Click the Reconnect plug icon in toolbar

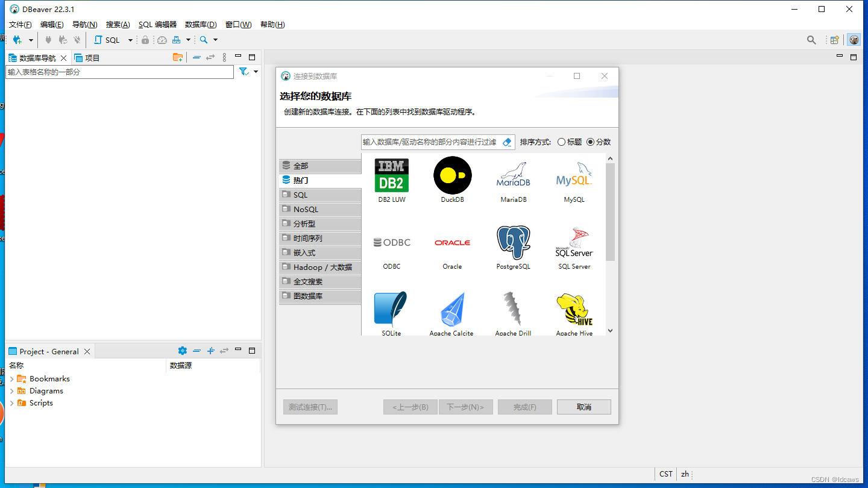(x=63, y=40)
